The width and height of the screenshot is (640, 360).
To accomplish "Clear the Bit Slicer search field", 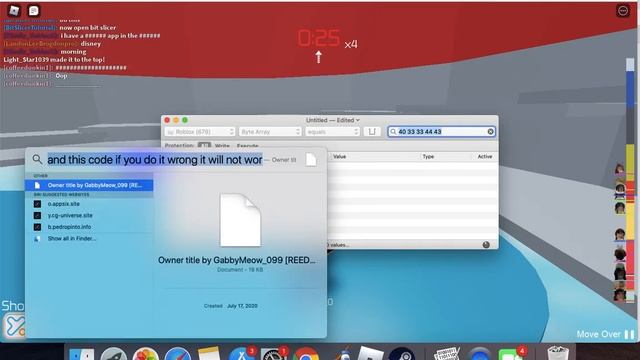I will [490, 131].
